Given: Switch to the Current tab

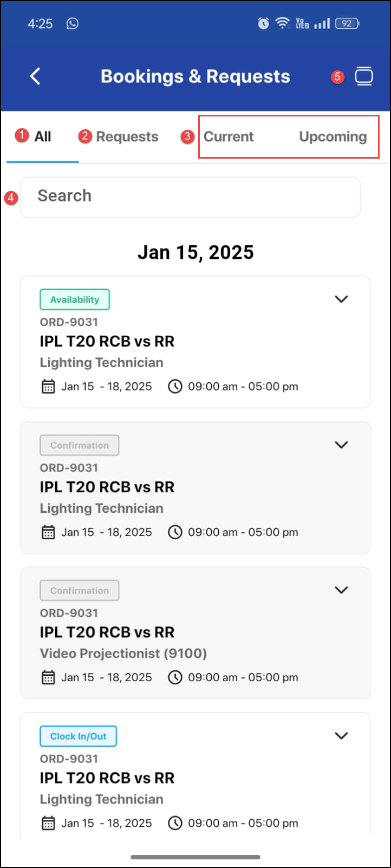Looking at the screenshot, I should pos(229,136).
